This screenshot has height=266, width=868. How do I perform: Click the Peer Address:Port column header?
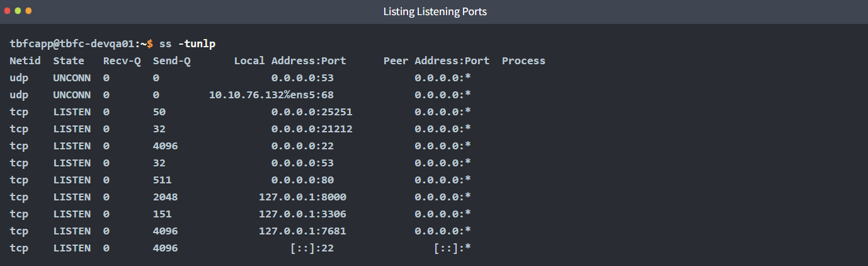tap(436, 61)
